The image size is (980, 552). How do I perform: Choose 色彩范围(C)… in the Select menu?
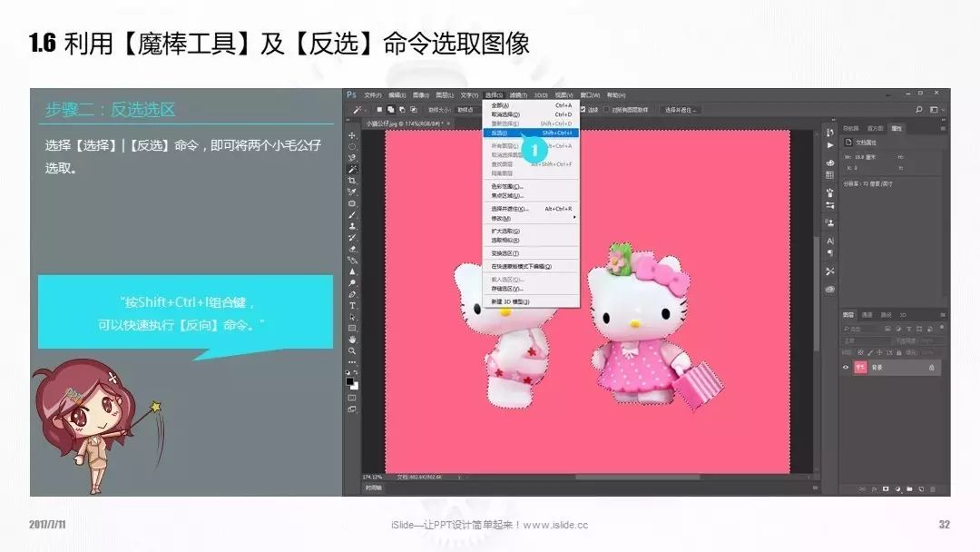[531, 186]
